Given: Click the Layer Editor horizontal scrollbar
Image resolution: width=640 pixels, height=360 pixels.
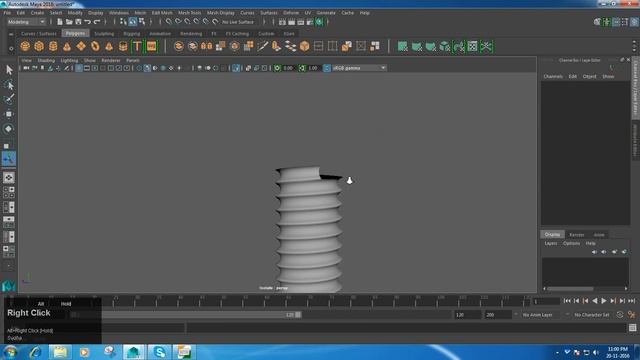Looking at the screenshot, I should point(571,289).
